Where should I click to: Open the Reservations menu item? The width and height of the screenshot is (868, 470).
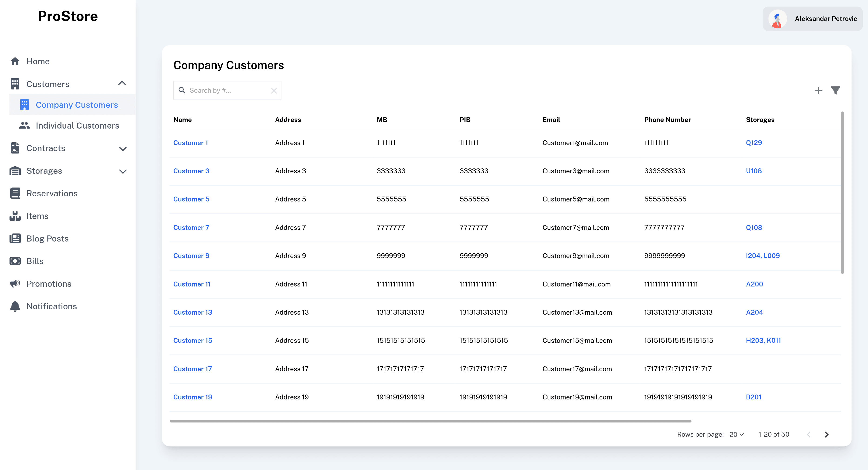pyautogui.click(x=52, y=193)
